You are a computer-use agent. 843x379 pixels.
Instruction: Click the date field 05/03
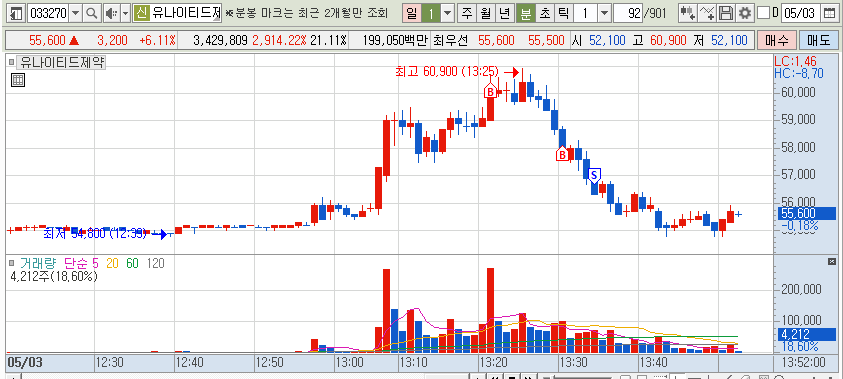[x=802, y=13]
